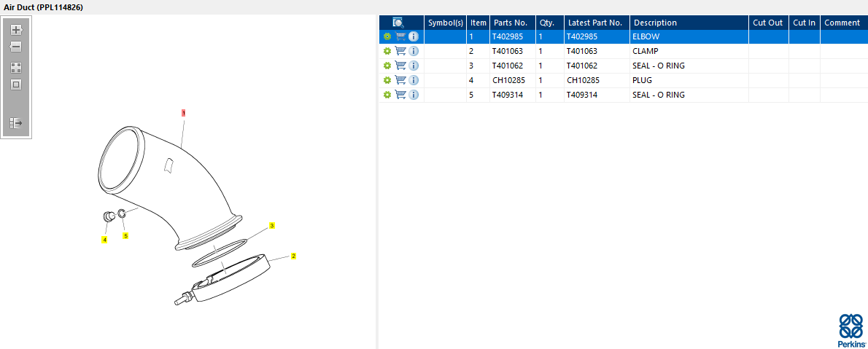Click the Cut In column header

coord(805,23)
